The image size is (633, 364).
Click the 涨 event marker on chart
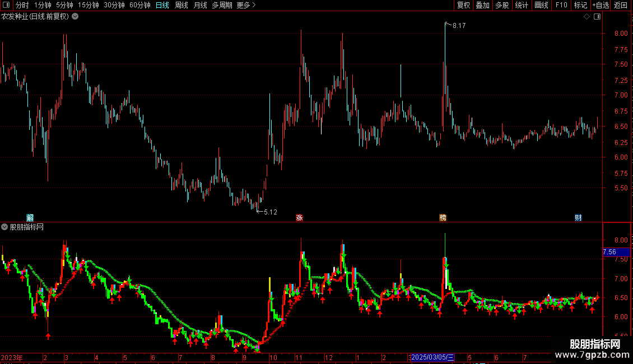point(299,218)
